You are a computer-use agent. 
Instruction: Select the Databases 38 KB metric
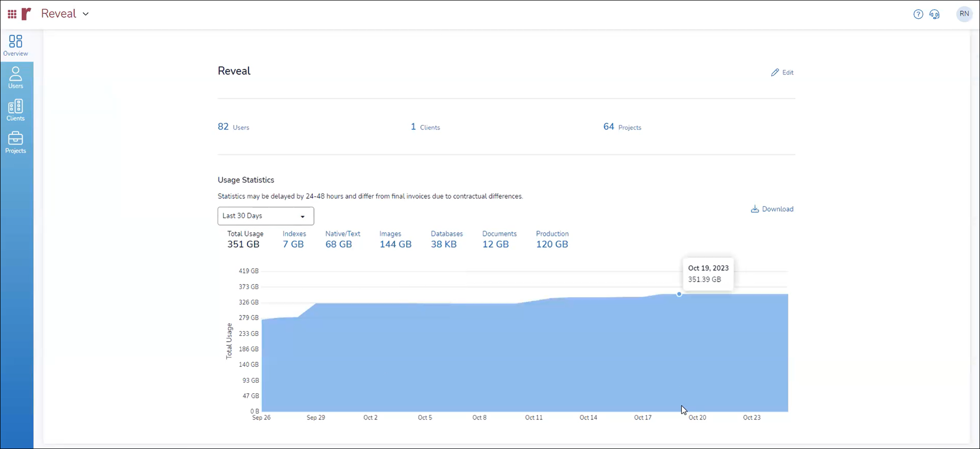[x=447, y=240]
